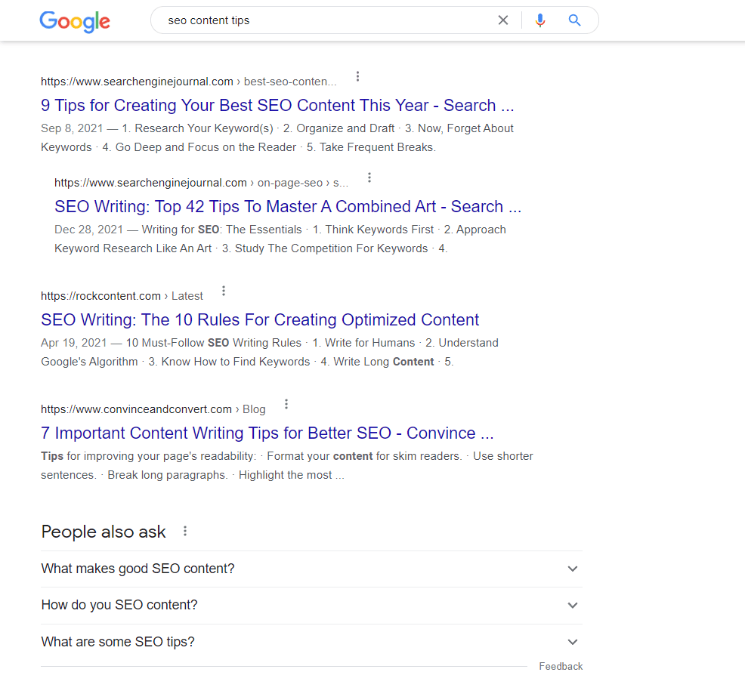Open the three-dot menu for the SEO Writing 42 tips result

[x=369, y=176]
